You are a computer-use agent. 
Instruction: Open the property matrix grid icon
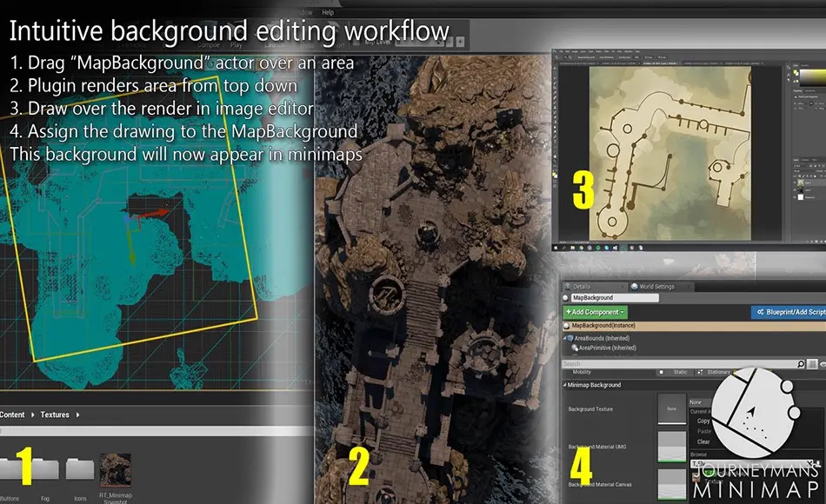pos(812,364)
